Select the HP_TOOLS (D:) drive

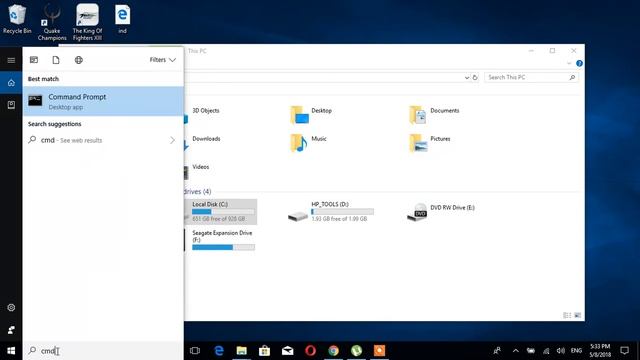331,211
